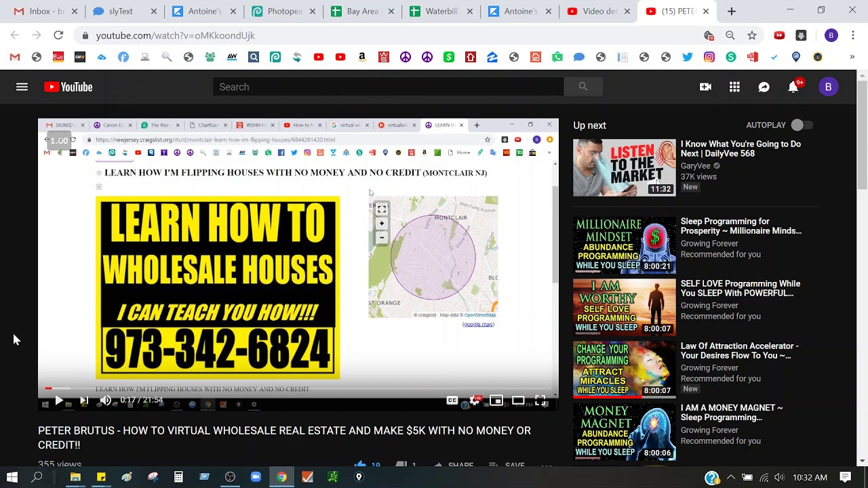Screen dimensions: 868x488
Task: Open Calculator from the taskbar
Action: tap(178, 477)
